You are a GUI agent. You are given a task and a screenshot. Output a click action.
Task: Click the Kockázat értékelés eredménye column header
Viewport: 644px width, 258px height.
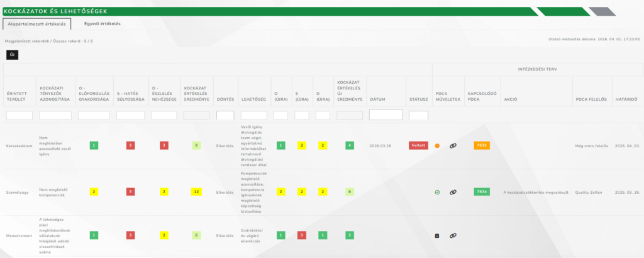pyautogui.click(x=196, y=93)
